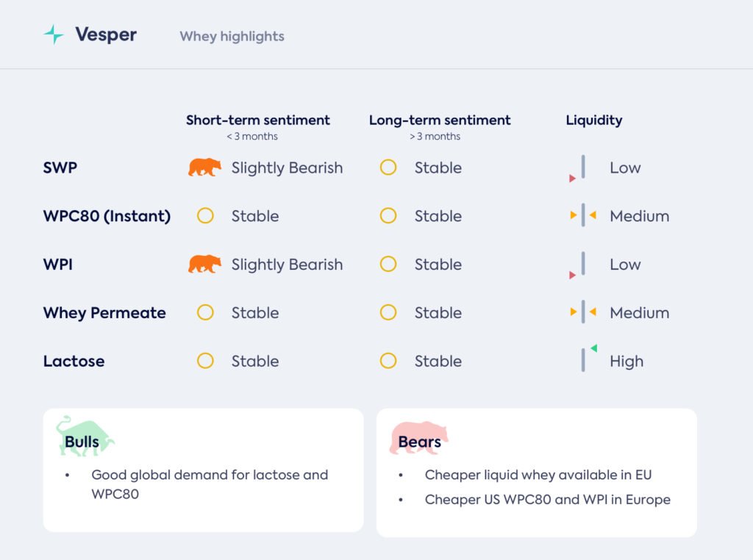Screen dimensions: 753x560
Task: Click WPC80 medium liquidity indicator
Action: (582, 215)
